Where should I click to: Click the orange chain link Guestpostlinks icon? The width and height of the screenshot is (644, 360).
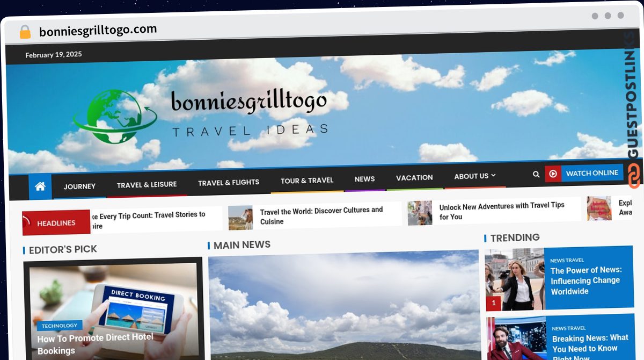point(634,176)
